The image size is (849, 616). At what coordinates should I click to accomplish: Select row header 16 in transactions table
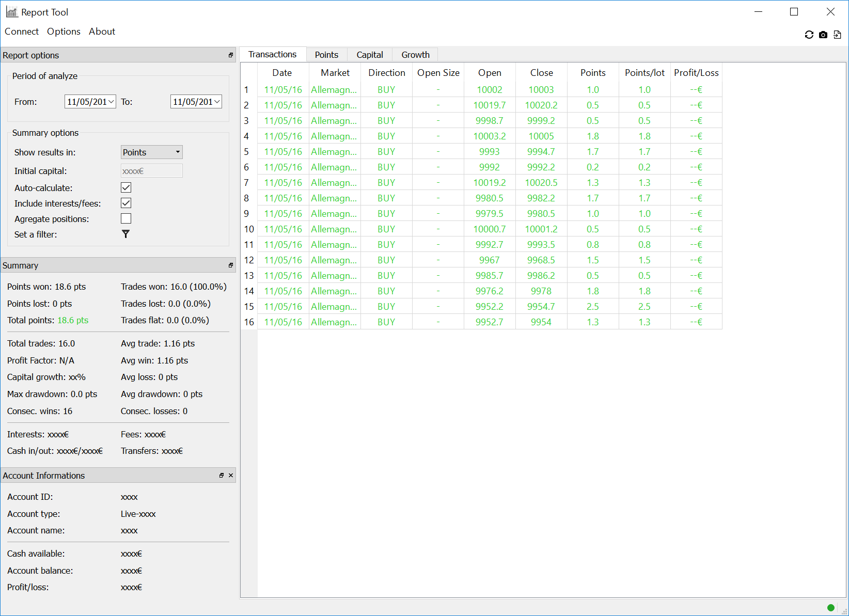(249, 322)
